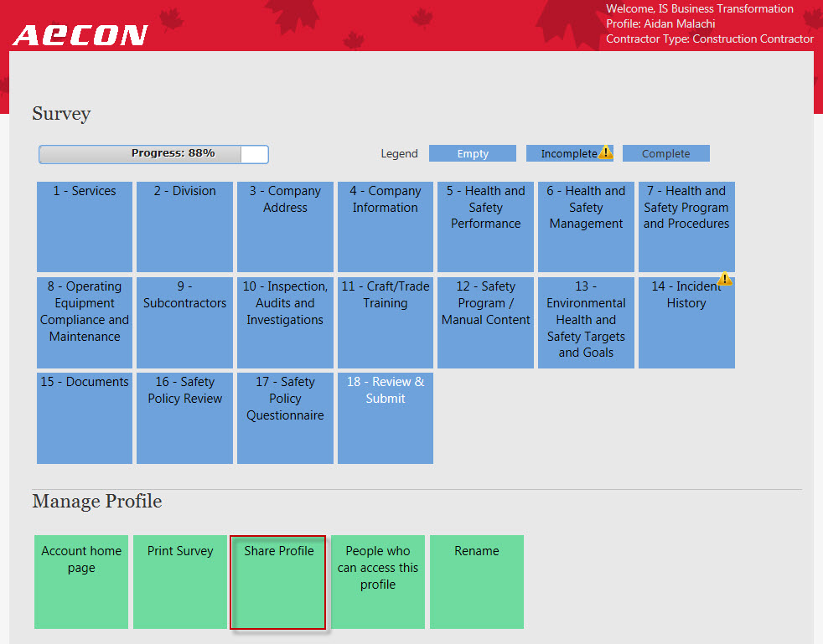This screenshot has width=823, height=644.
Task: Open 11 - Craft/Trade Training tile
Action: pos(385,322)
